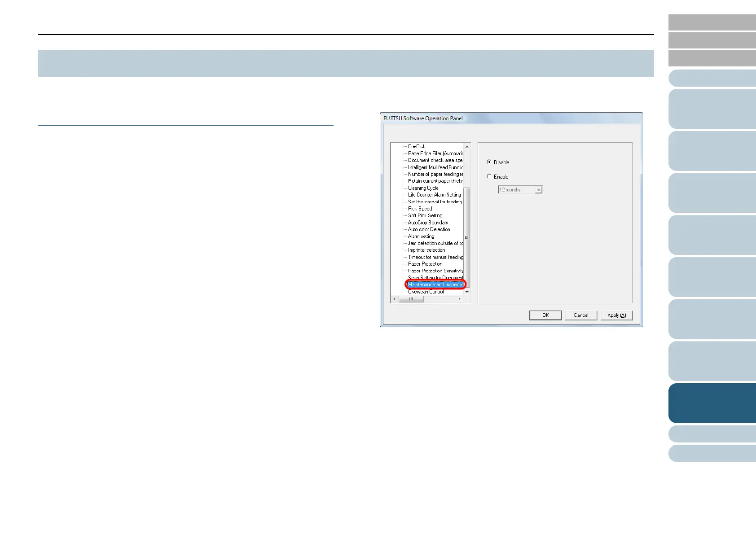
Task: Select Document check area specification item
Action: (x=435, y=160)
